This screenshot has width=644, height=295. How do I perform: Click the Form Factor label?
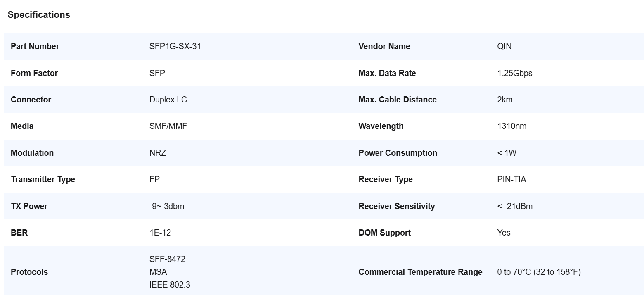tap(34, 73)
